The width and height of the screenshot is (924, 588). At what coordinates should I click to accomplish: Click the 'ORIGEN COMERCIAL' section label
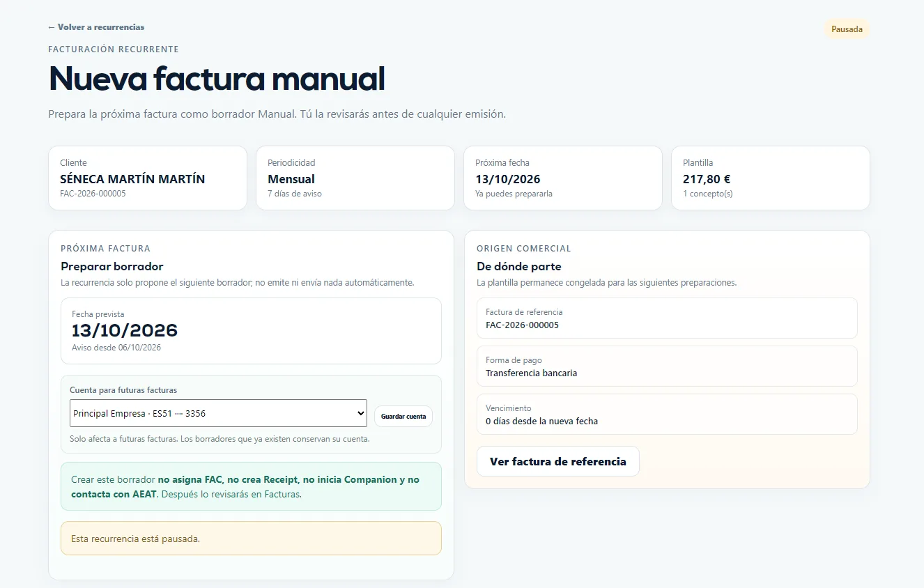tap(524, 249)
